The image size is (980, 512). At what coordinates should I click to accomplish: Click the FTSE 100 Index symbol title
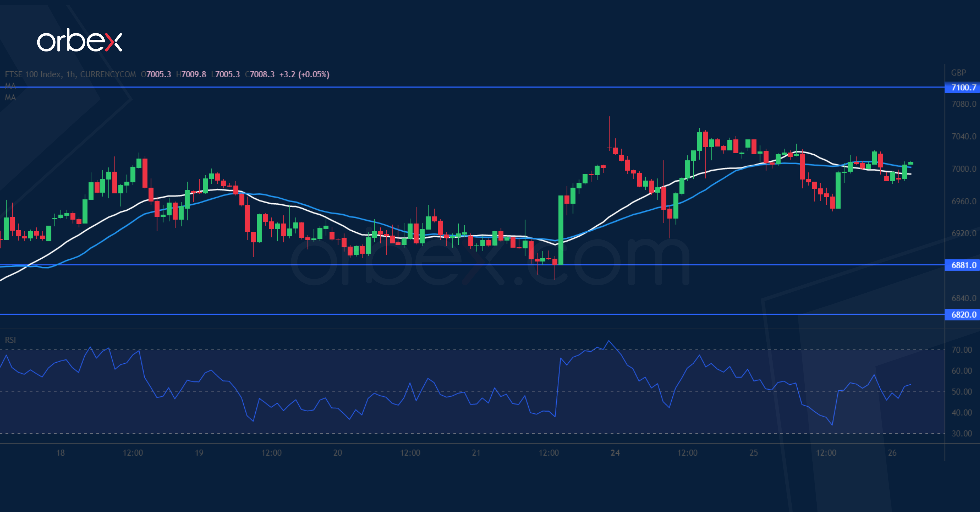pos(33,74)
